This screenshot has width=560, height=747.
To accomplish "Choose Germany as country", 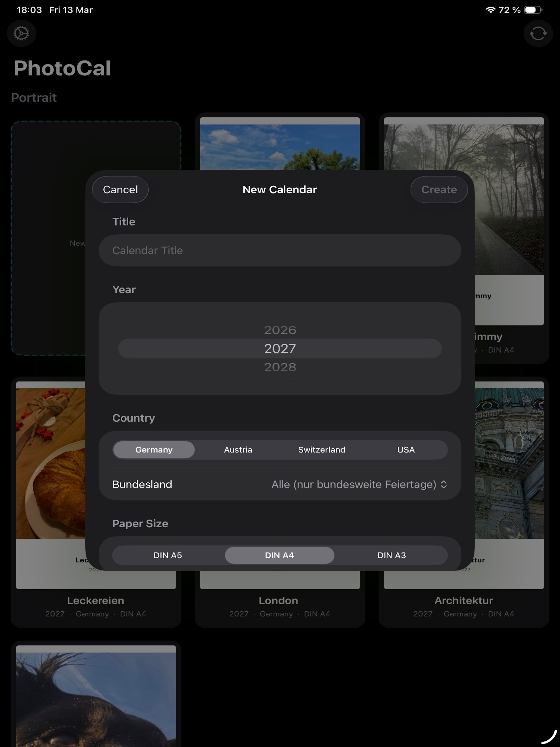I will pos(154,450).
